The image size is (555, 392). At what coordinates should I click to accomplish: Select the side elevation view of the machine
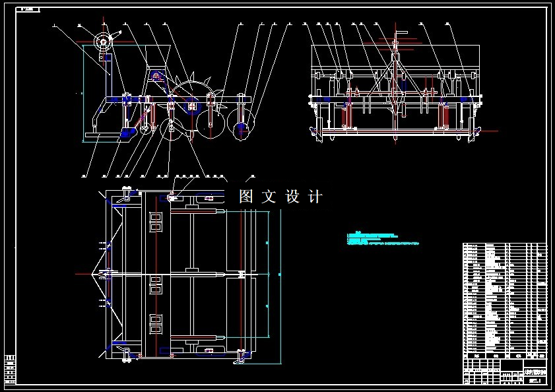click(x=168, y=86)
